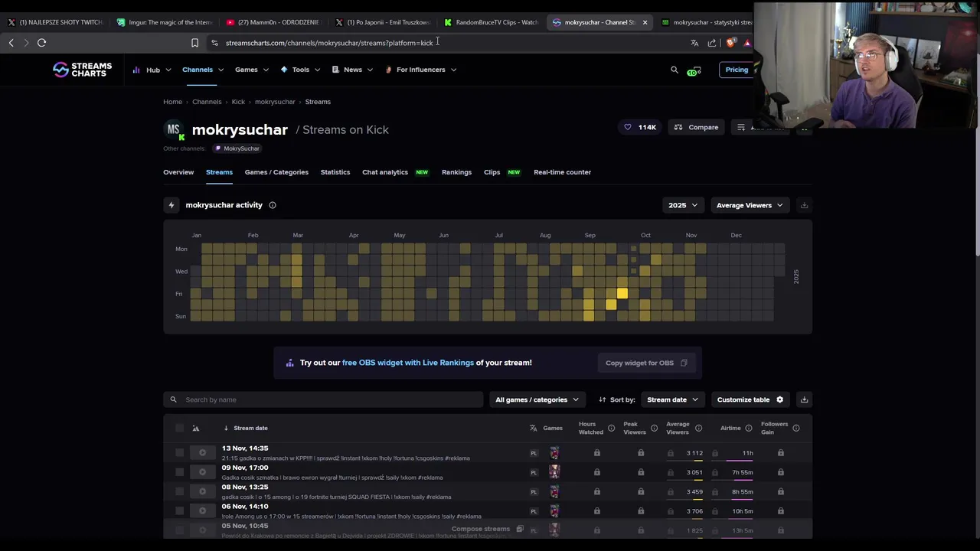Open the All games / categories filter

[537, 399]
